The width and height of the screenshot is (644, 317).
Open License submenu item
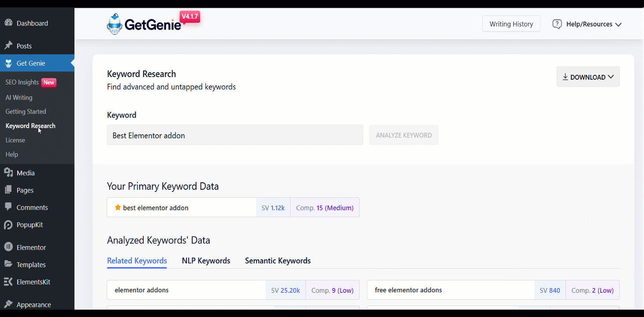(x=15, y=140)
